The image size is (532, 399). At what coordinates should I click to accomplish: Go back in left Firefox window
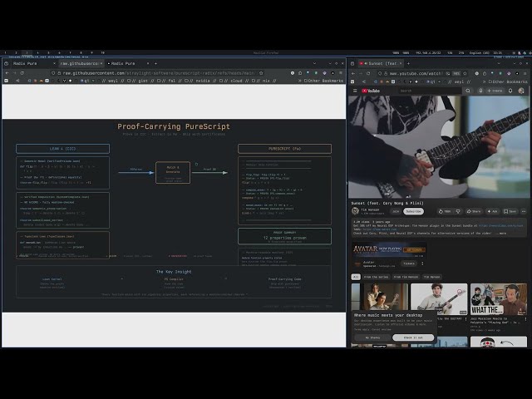pyautogui.click(x=7, y=73)
